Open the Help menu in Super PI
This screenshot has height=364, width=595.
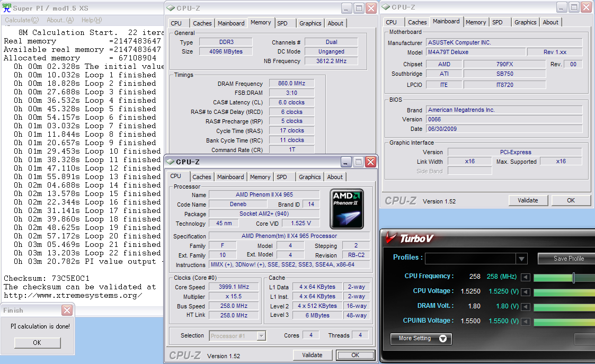(x=92, y=20)
